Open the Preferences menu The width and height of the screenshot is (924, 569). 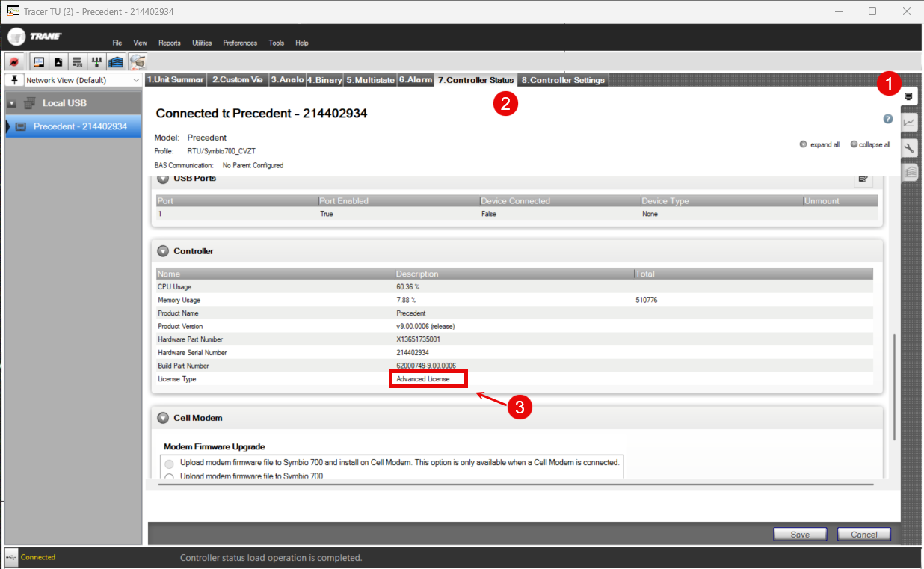[240, 43]
